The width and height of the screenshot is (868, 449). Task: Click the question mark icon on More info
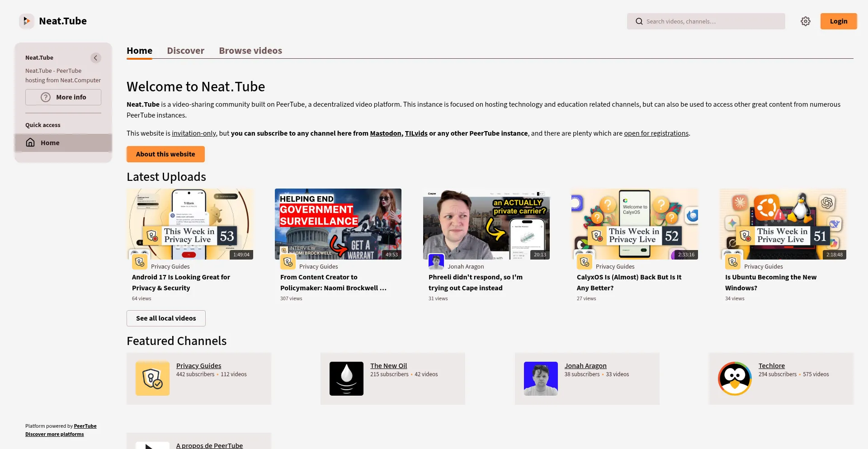pos(46,97)
